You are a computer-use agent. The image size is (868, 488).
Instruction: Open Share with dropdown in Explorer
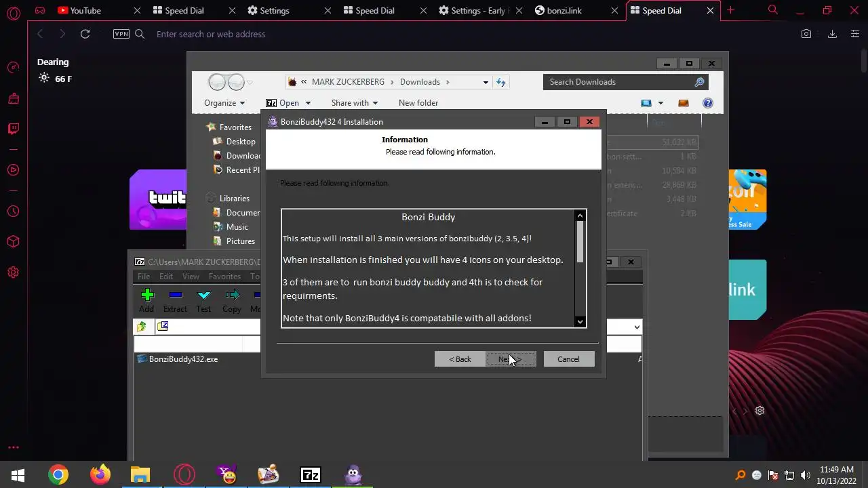(355, 103)
